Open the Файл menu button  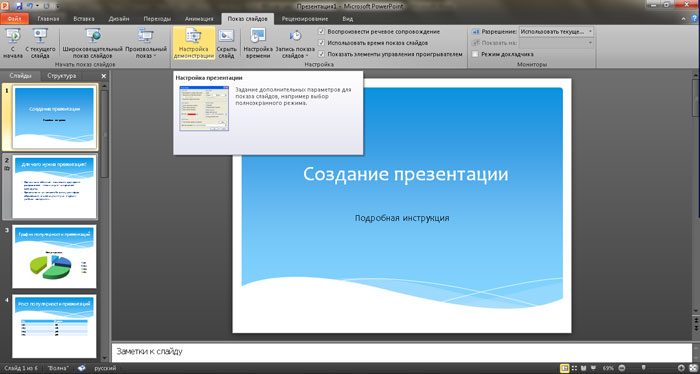point(15,19)
